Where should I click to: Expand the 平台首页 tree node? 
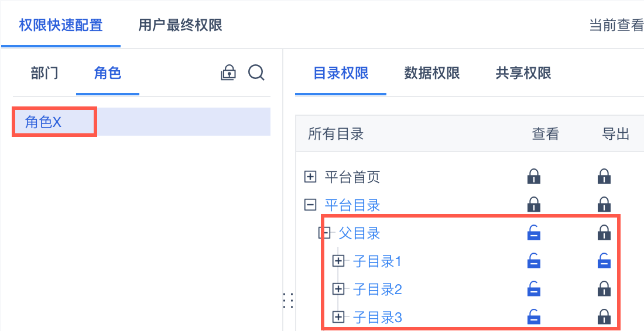click(310, 177)
